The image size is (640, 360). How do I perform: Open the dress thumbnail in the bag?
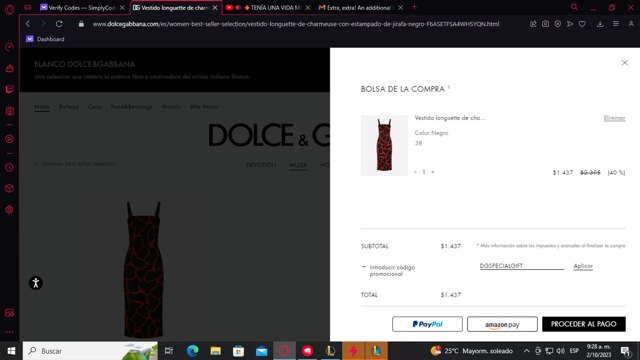[x=384, y=145]
